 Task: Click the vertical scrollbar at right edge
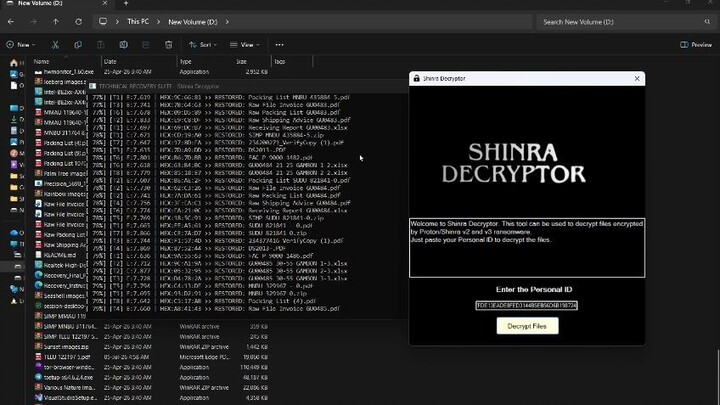718,377
